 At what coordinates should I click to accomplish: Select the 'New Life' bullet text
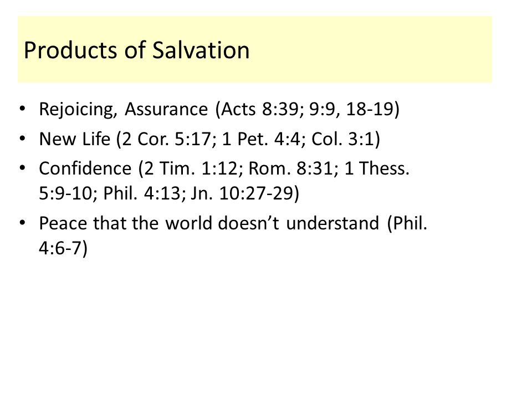coord(75,139)
